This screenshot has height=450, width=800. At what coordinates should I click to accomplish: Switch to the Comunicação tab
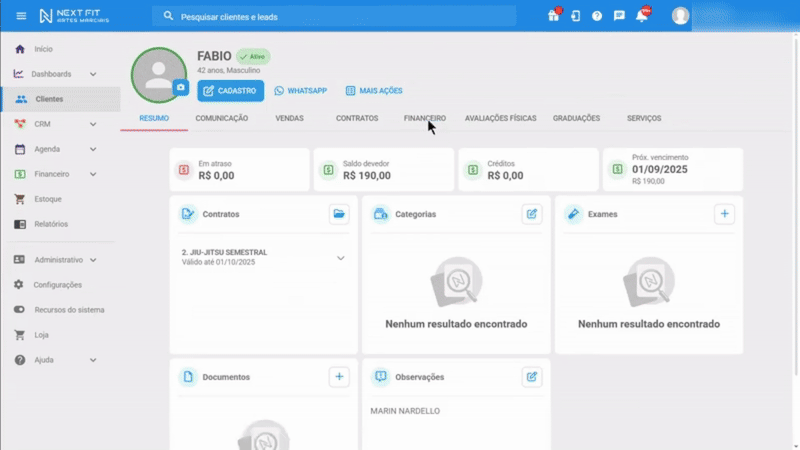click(221, 118)
